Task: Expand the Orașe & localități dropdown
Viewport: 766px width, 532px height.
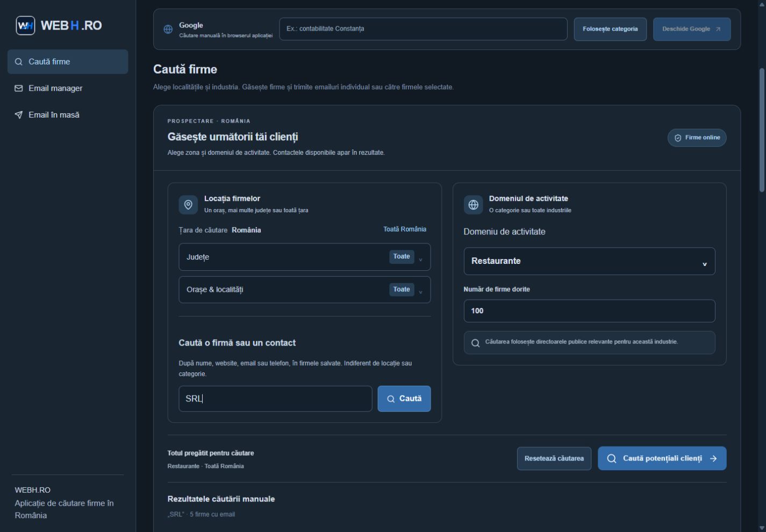Action: point(305,290)
